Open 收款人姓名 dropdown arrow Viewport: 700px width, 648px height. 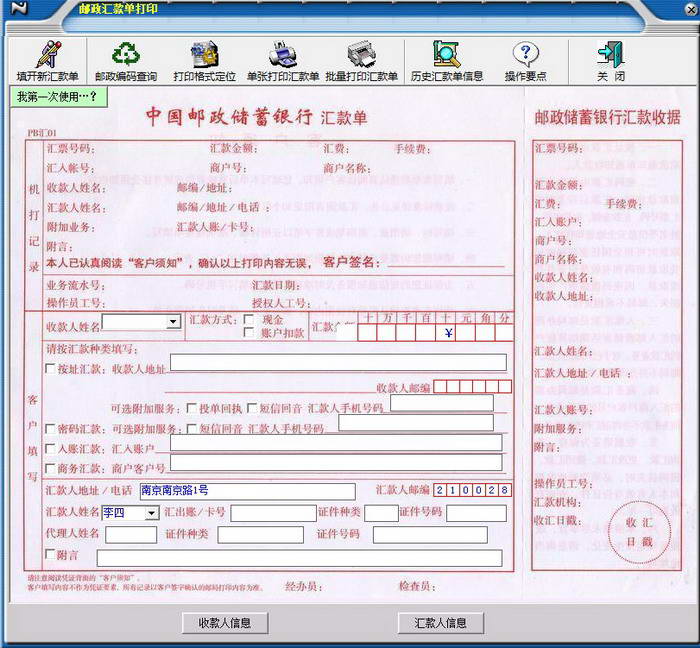pos(173,322)
